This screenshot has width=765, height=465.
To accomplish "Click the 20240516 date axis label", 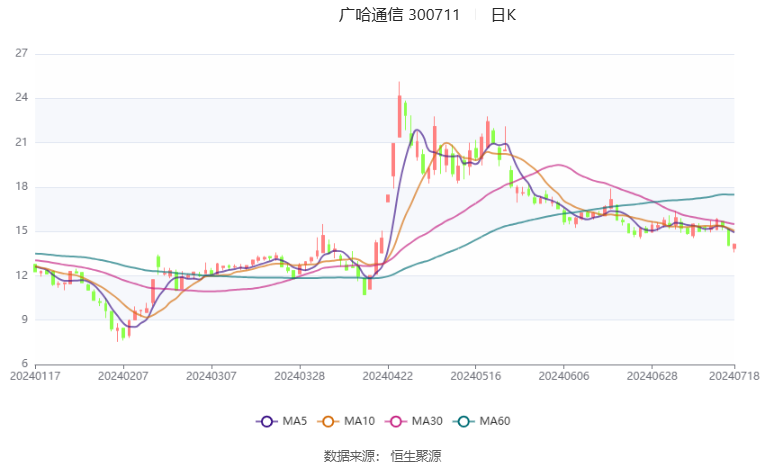I will 476,376.
